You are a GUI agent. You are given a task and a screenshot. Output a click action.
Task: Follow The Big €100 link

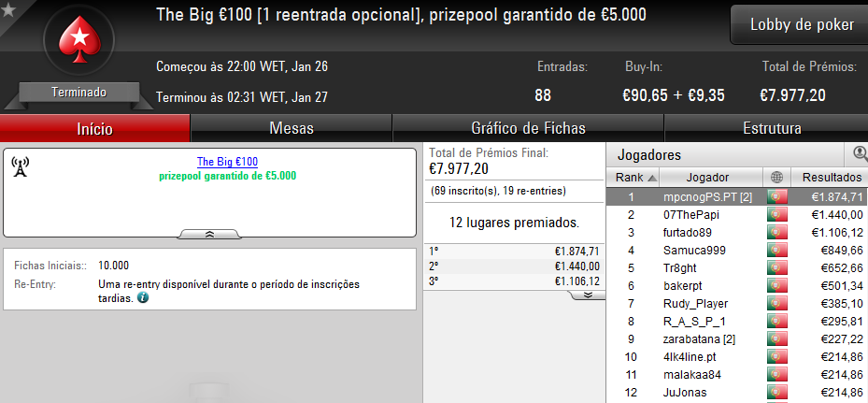point(227,162)
